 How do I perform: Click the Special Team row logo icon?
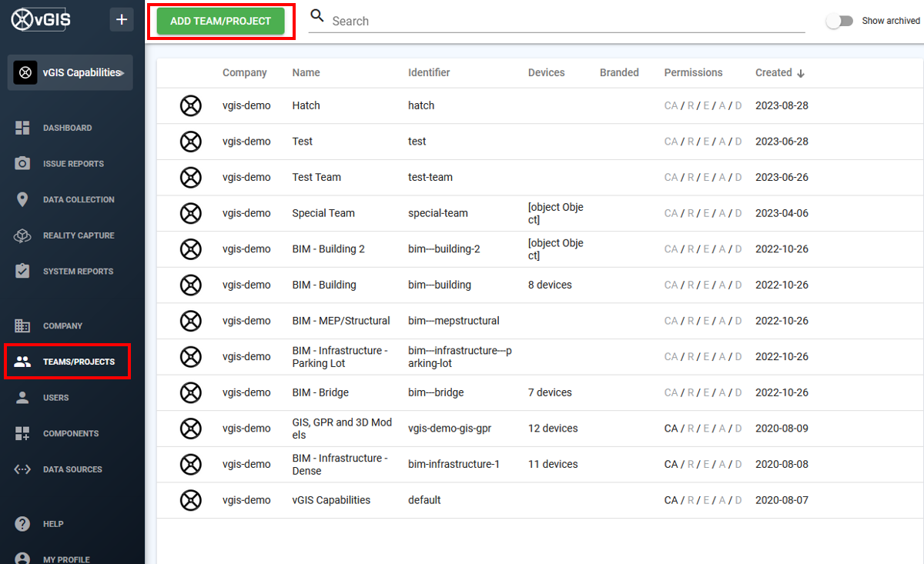tap(191, 213)
